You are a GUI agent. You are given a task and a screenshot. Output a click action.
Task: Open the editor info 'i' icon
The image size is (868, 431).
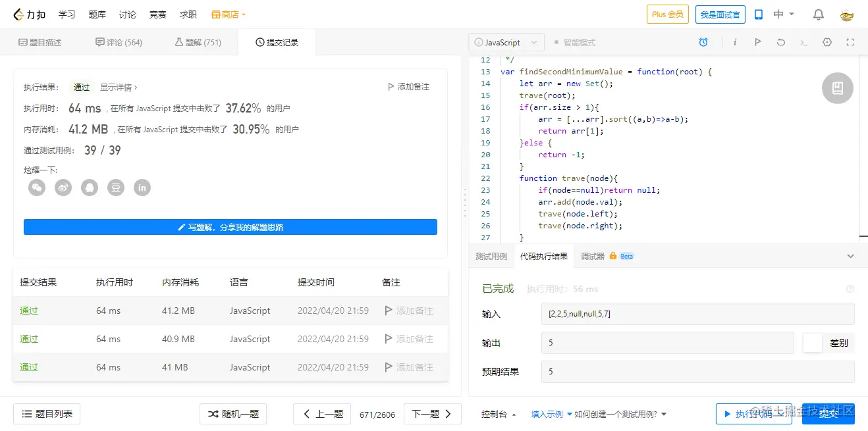[x=735, y=42]
